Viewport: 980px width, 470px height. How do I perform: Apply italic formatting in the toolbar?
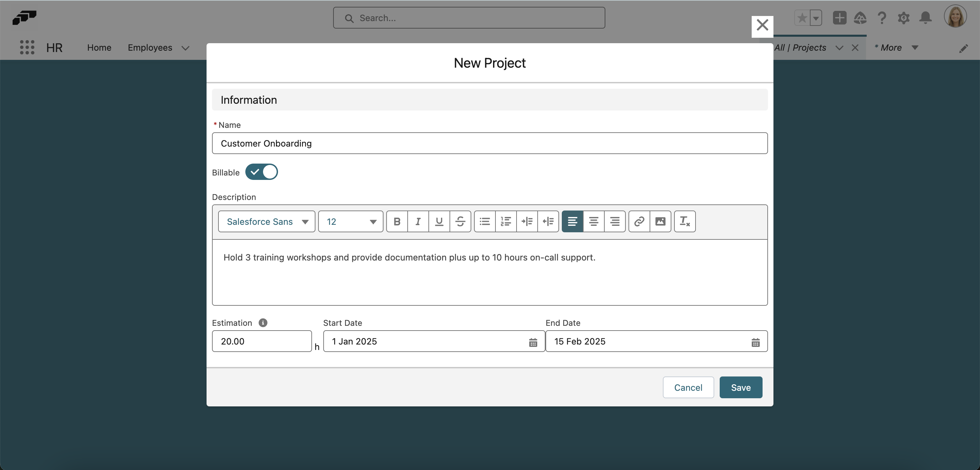[x=418, y=221]
